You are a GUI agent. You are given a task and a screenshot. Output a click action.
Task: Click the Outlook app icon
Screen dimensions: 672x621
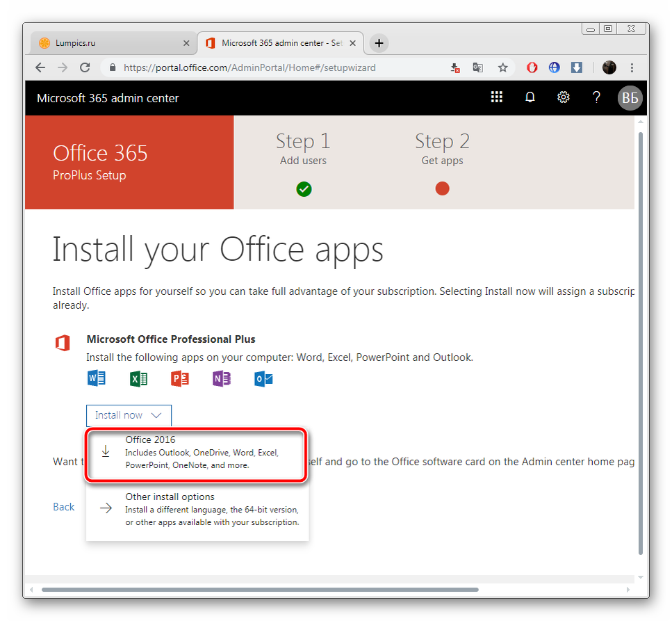[263, 379]
